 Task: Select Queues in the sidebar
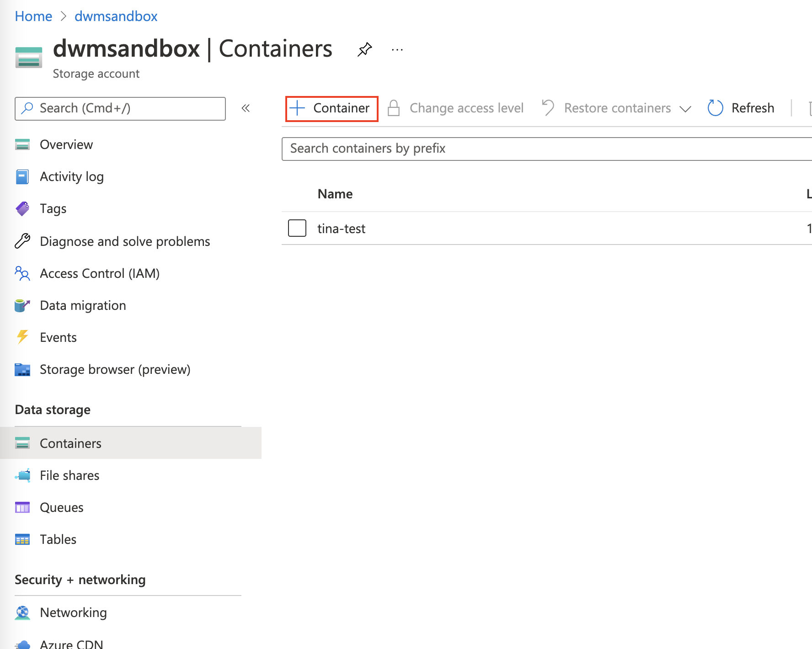point(62,507)
